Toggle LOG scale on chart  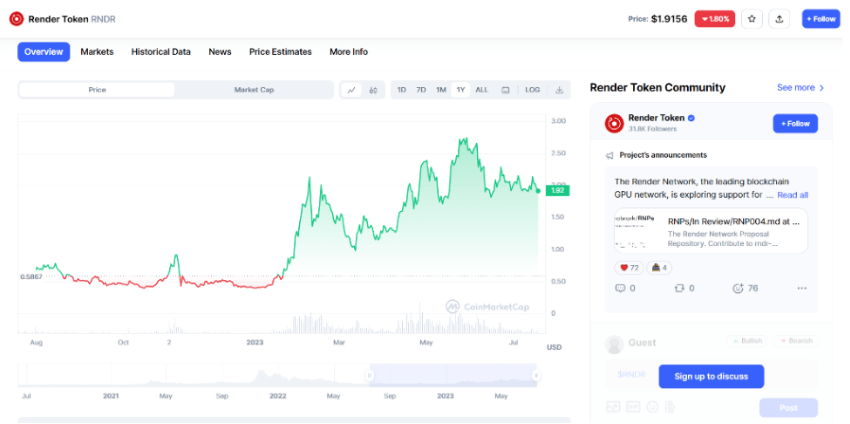pyautogui.click(x=532, y=90)
